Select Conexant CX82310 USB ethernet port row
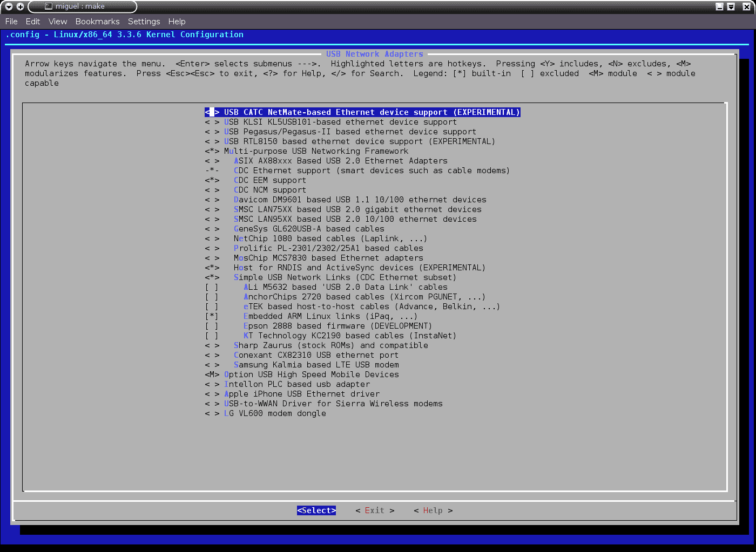The height and width of the screenshot is (552, 756). point(301,355)
